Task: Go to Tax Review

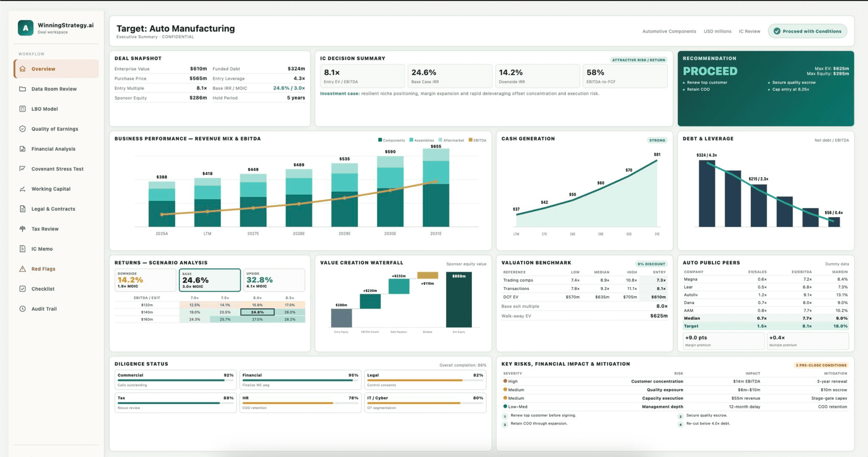Action: (56, 228)
